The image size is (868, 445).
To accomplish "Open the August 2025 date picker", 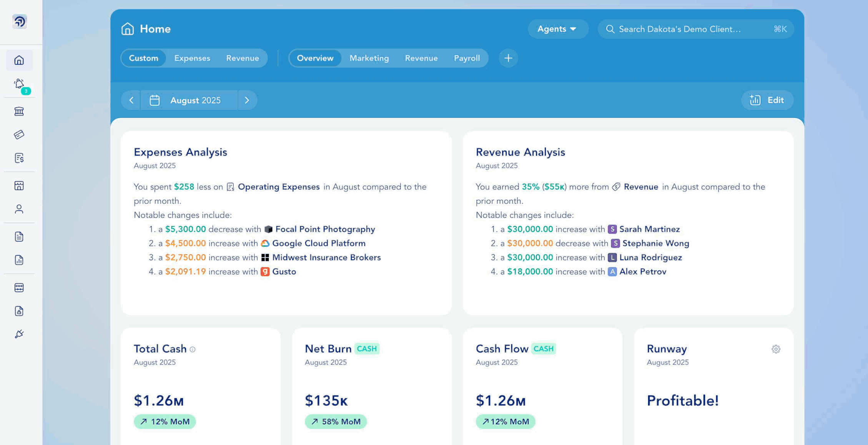I will 189,100.
